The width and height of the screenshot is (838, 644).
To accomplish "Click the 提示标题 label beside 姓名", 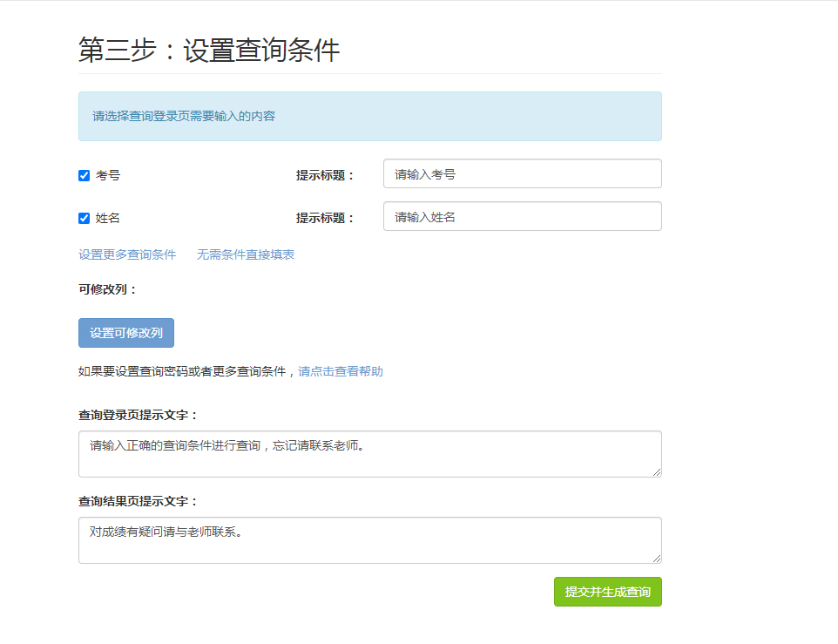I will click(x=326, y=218).
